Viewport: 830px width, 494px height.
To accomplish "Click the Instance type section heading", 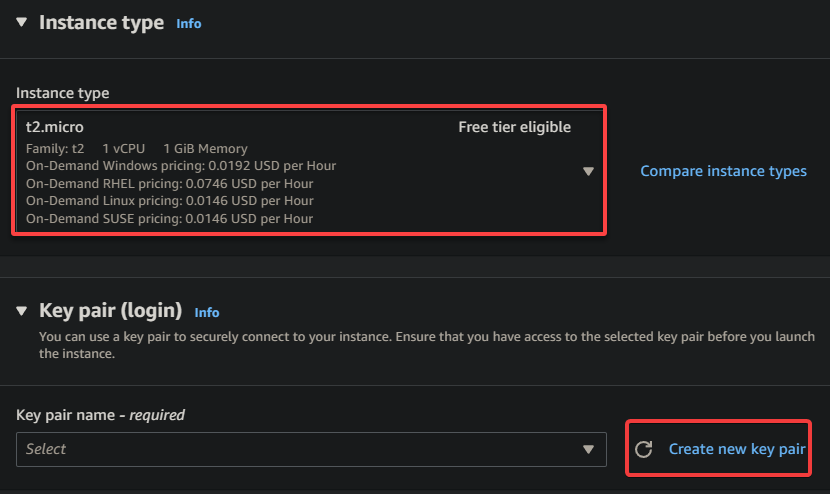I will [x=101, y=23].
